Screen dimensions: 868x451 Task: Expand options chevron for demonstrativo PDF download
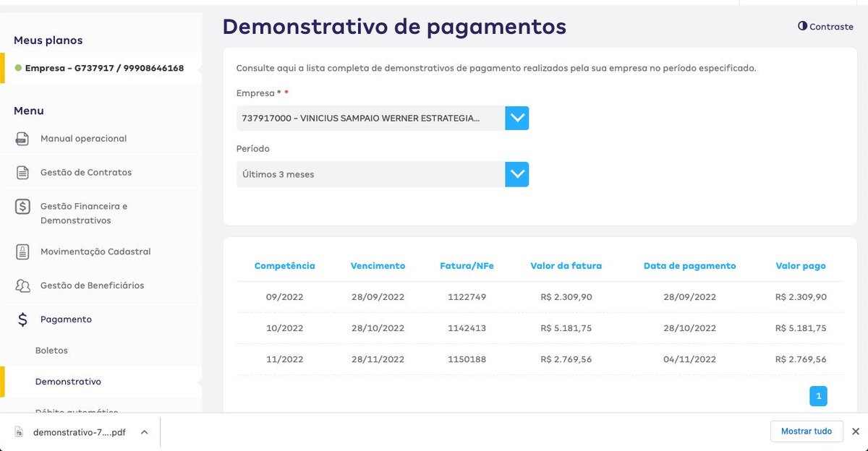pos(144,432)
